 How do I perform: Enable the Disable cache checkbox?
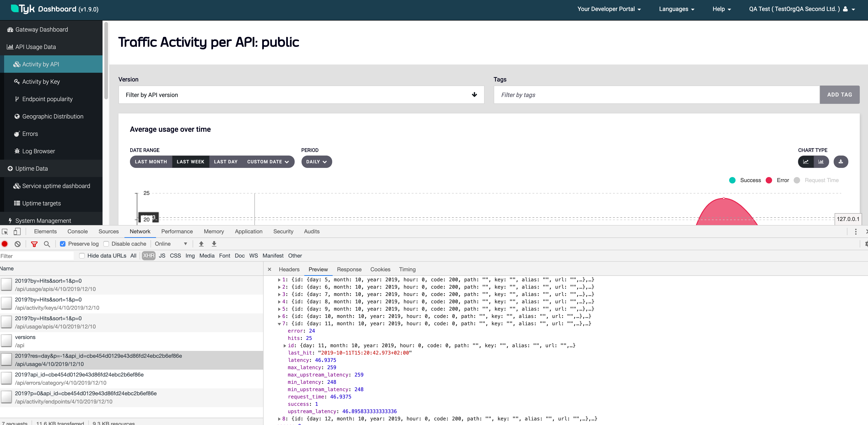point(106,243)
